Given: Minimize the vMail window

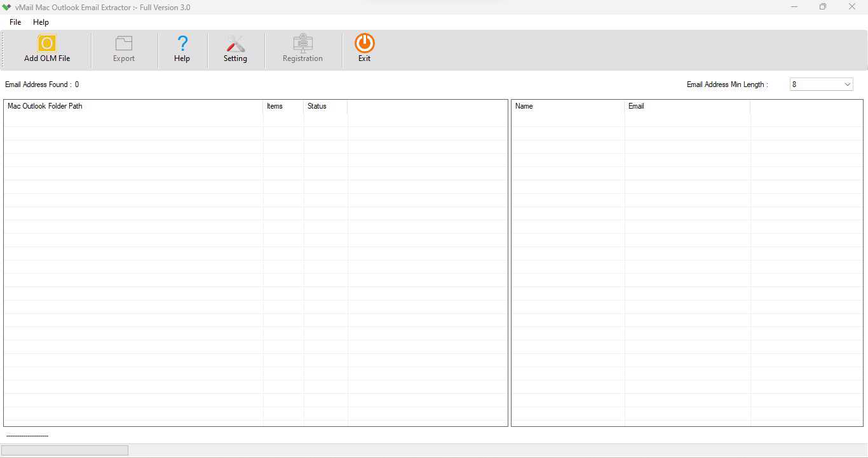Looking at the screenshot, I should click(x=794, y=7).
